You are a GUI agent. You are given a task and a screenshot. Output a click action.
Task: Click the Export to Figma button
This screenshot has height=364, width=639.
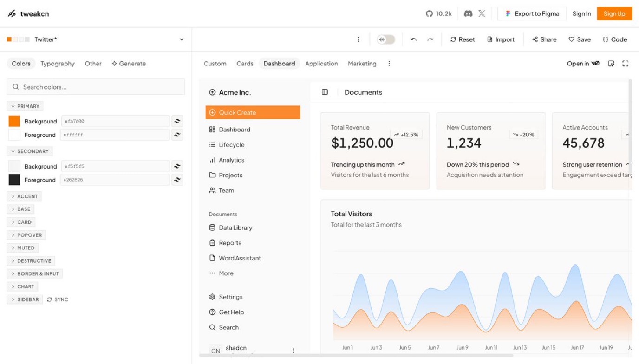tap(532, 13)
